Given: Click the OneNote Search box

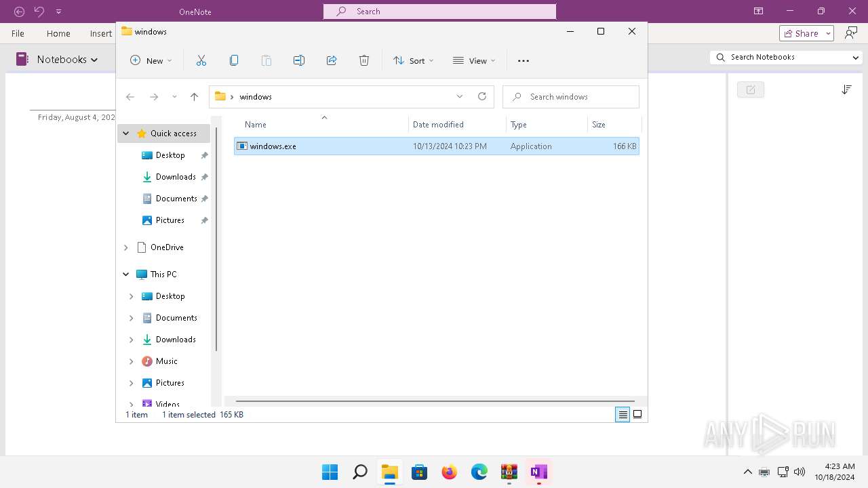Looking at the screenshot, I should [x=439, y=12].
